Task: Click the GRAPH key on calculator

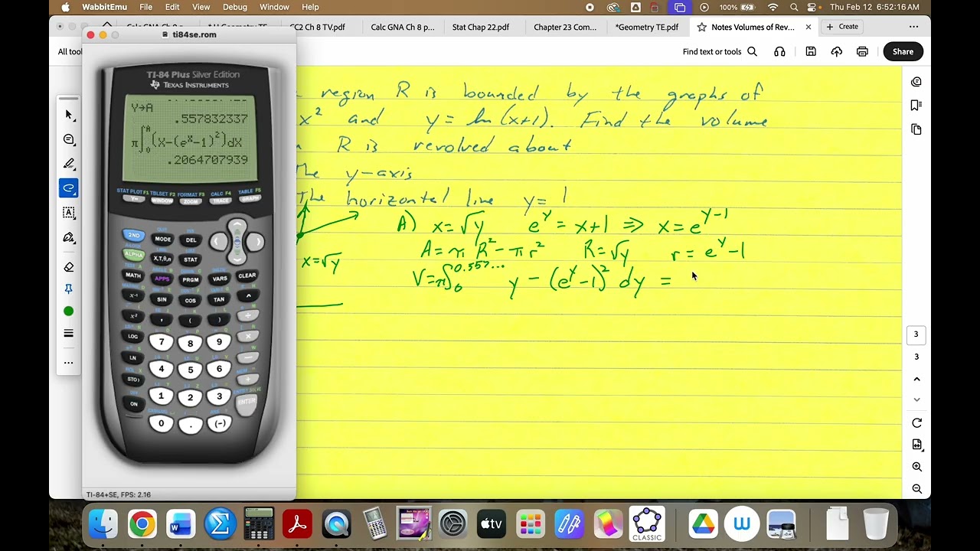Action: pos(250,199)
